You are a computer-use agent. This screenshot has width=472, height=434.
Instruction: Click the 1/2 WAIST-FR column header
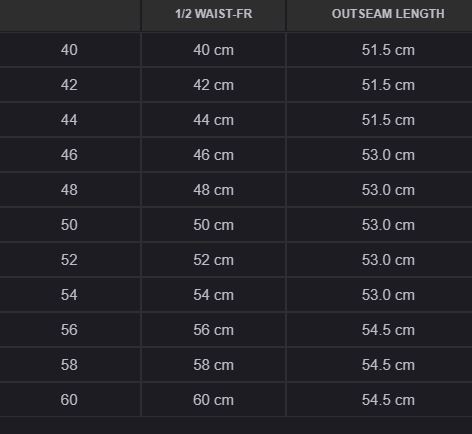214,14
